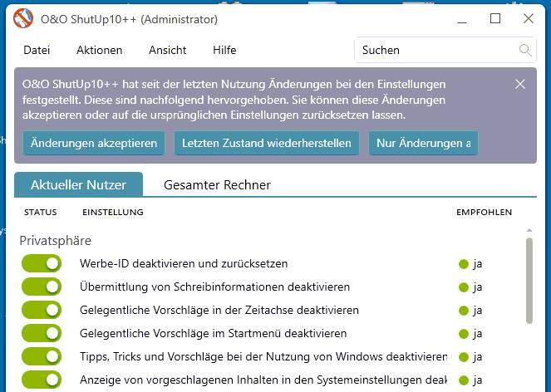
Task: Open the Hilfe menu
Action: (x=224, y=50)
